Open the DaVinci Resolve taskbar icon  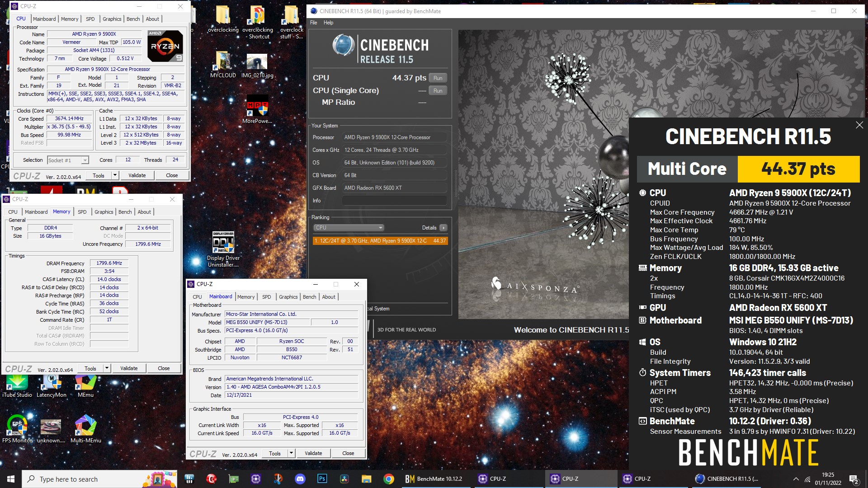point(344,479)
